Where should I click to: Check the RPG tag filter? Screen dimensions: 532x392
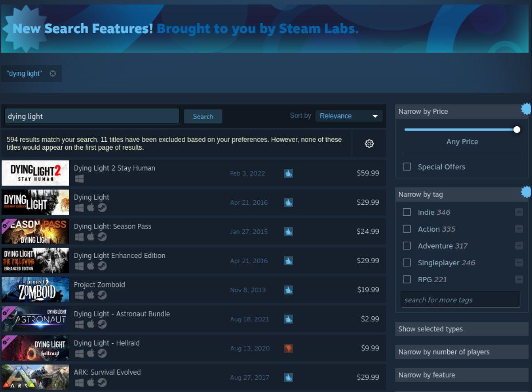pos(407,279)
